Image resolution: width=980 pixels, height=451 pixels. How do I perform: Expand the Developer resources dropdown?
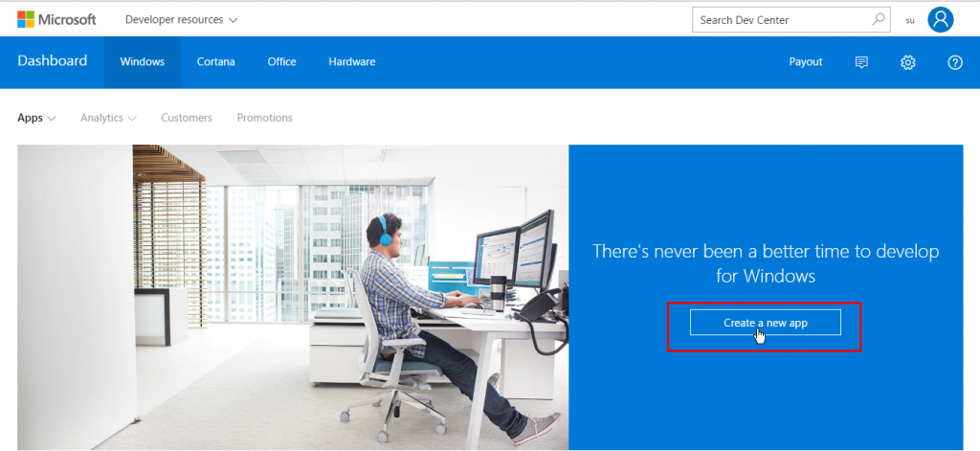181,20
